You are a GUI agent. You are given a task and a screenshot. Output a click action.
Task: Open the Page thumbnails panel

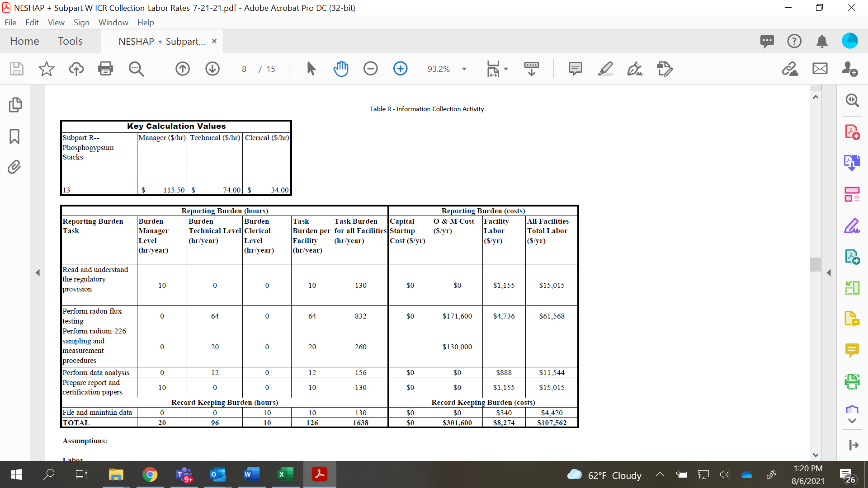pyautogui.click(x=15, y=105)
